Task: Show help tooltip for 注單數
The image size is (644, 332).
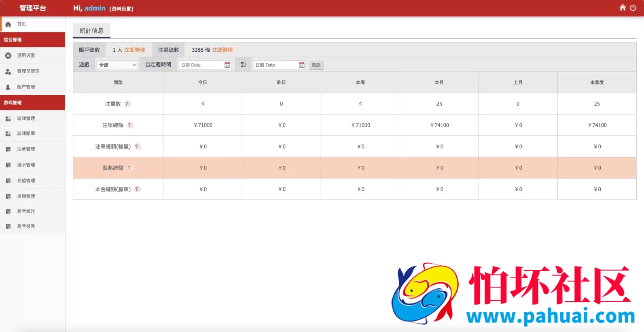Action: pos(127,104)
